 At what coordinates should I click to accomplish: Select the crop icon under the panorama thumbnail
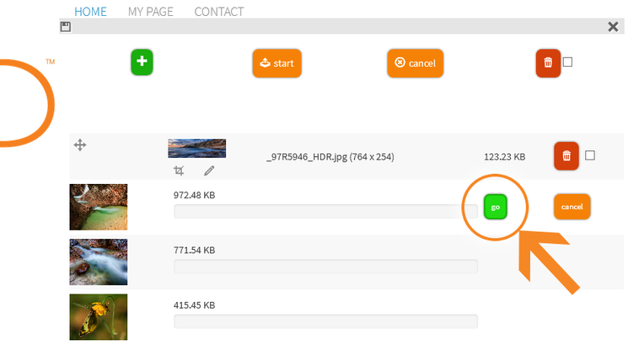point(179,170)
